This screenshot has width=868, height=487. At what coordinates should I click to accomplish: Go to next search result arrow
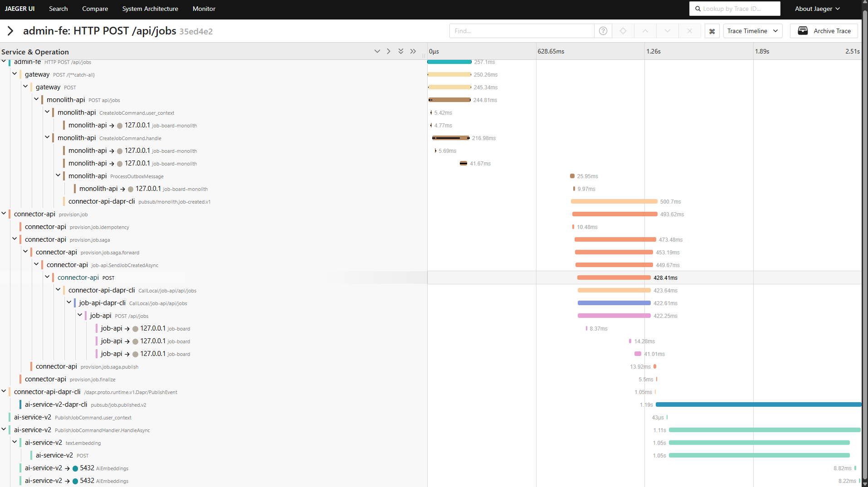pyautogui.click(x=667, y=31)
